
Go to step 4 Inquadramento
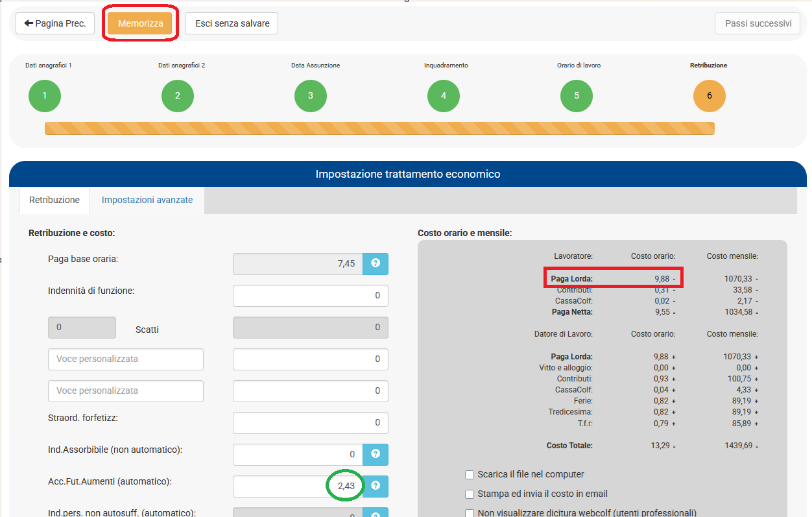tap(444, 96)
